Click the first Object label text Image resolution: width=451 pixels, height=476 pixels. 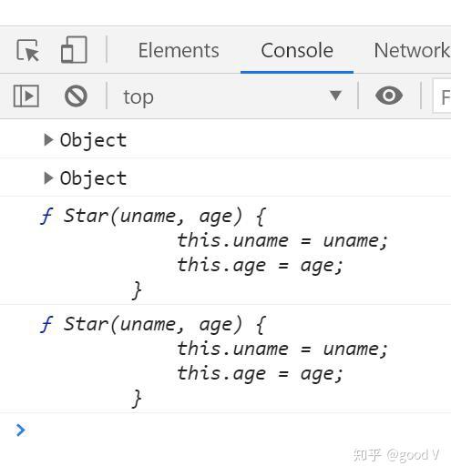(x=93, y=140)
